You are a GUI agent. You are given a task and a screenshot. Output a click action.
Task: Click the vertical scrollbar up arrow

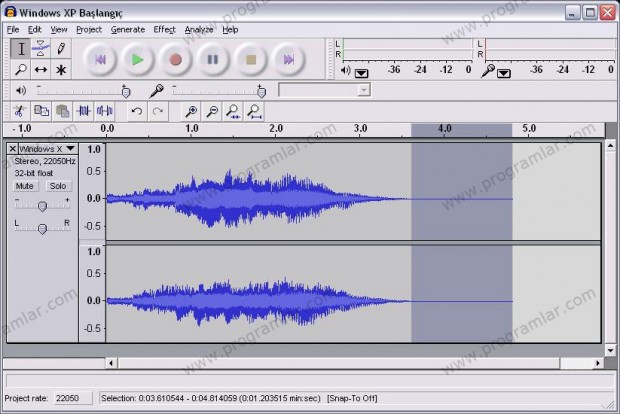tap(611, 146)
